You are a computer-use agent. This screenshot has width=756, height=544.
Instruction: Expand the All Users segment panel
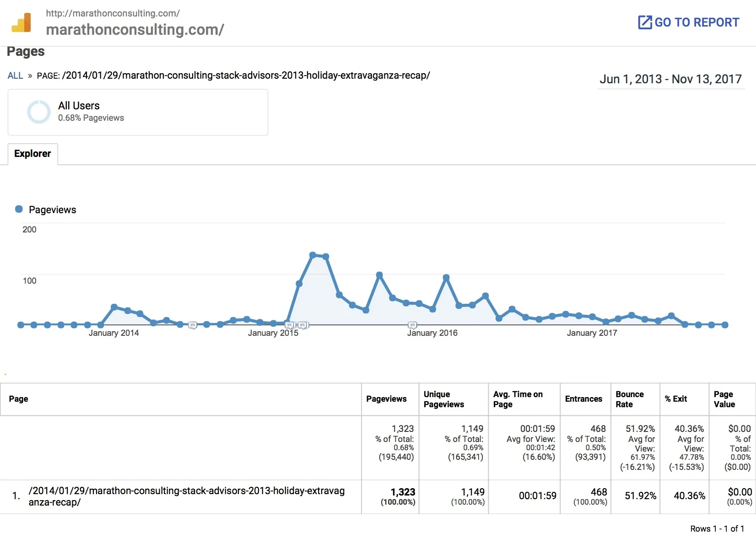pos(137,112)
